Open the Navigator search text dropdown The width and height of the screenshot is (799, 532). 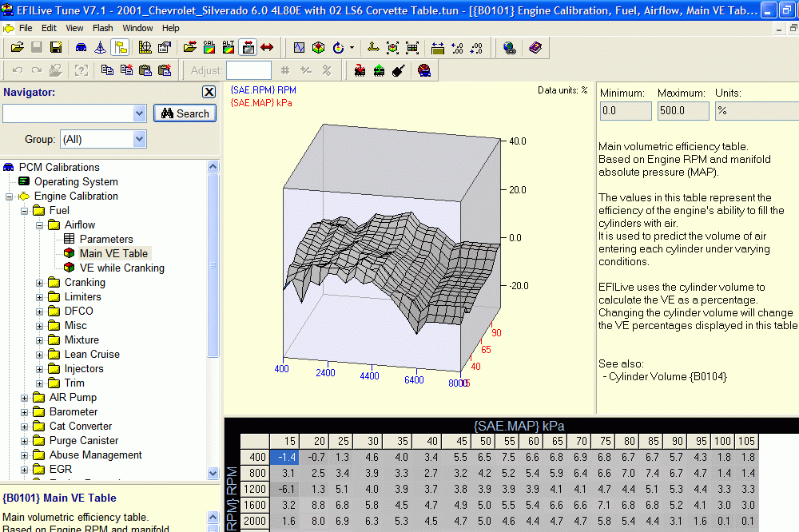pyautogui.click(x=140, y=113)
